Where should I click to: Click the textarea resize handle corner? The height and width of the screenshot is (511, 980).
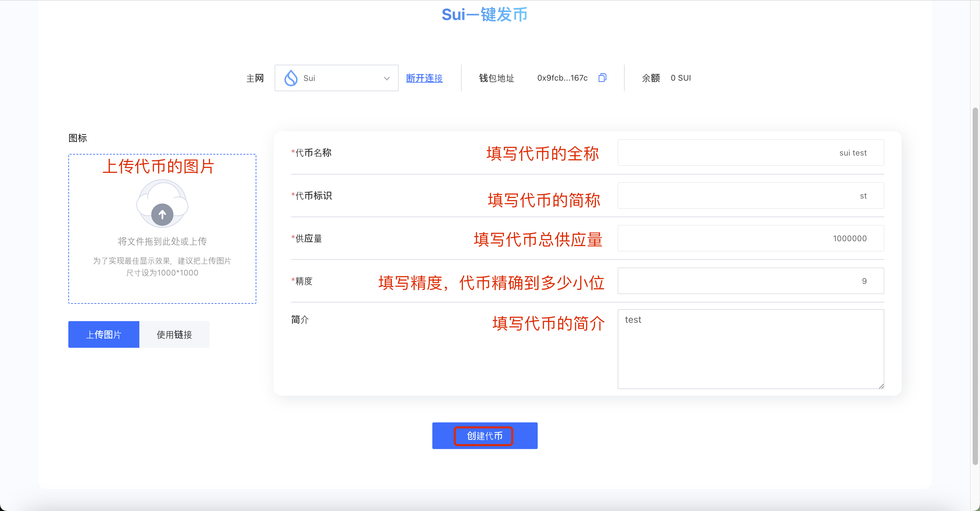click(881, 386)
